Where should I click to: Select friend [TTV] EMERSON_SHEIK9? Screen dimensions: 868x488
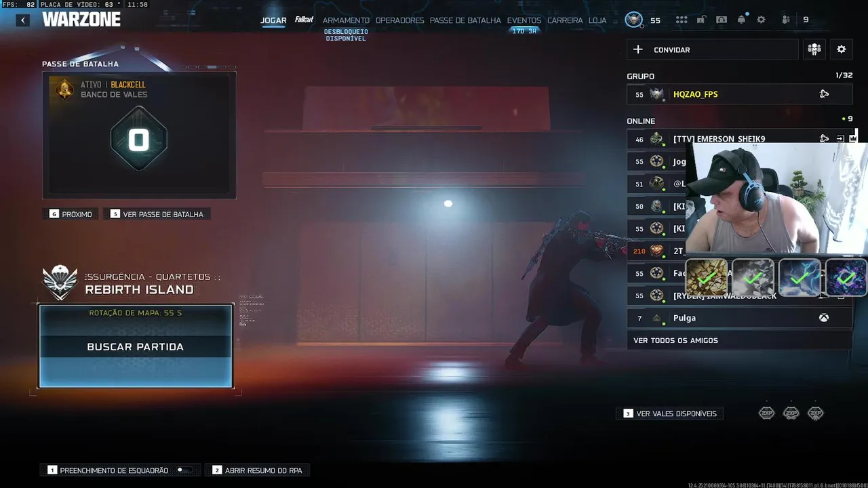719,139
